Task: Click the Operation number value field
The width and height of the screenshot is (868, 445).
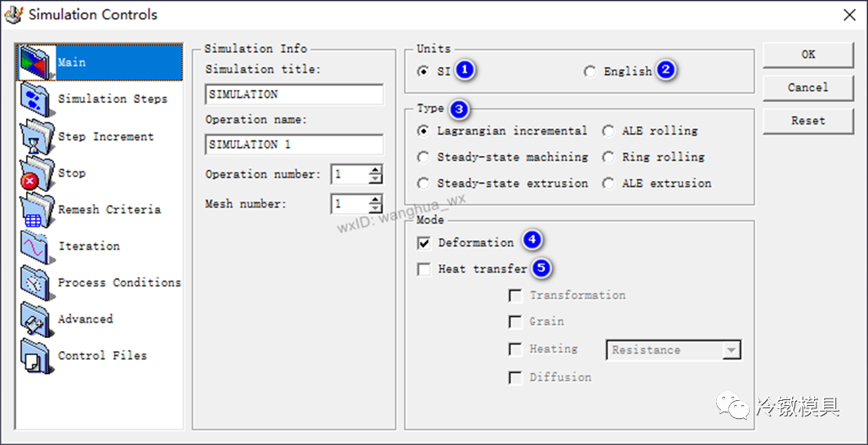Action: tap(349, 175)
